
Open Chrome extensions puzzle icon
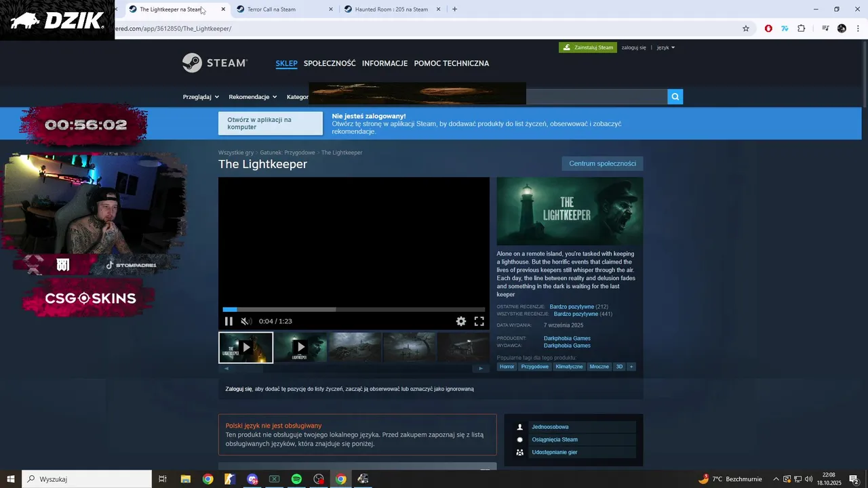[x=802, y=28]
